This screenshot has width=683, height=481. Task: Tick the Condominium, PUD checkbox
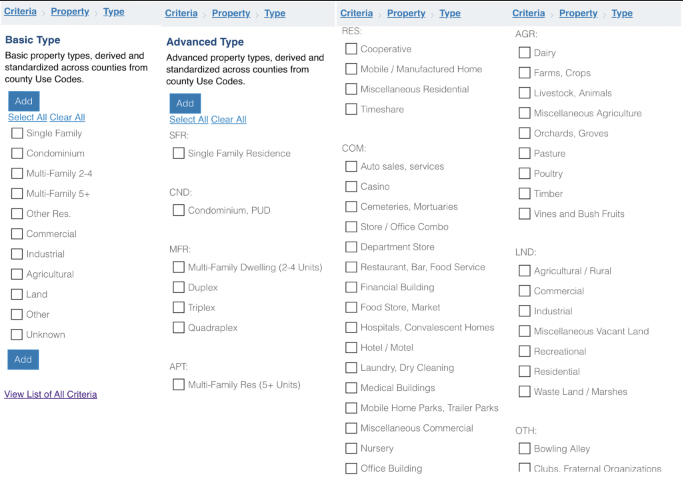point(179,210)
